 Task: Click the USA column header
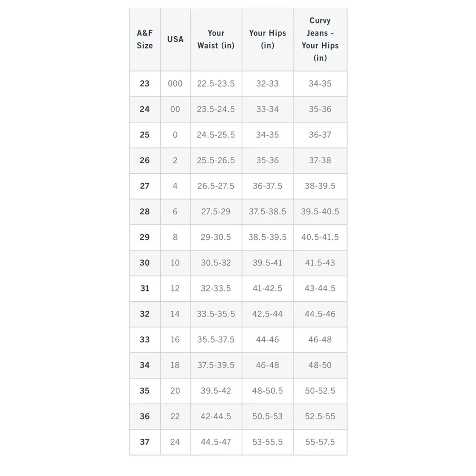(x=175, y=40)
